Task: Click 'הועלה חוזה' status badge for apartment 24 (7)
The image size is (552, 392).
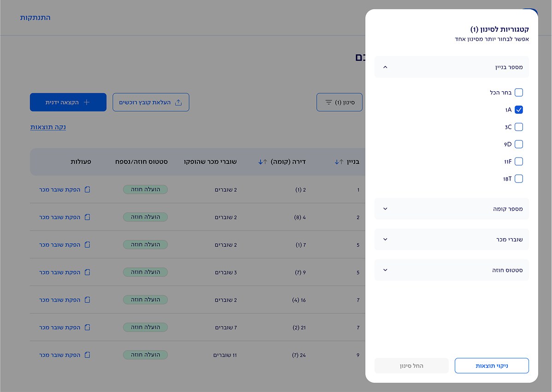Action: click(x=145, y=355)
